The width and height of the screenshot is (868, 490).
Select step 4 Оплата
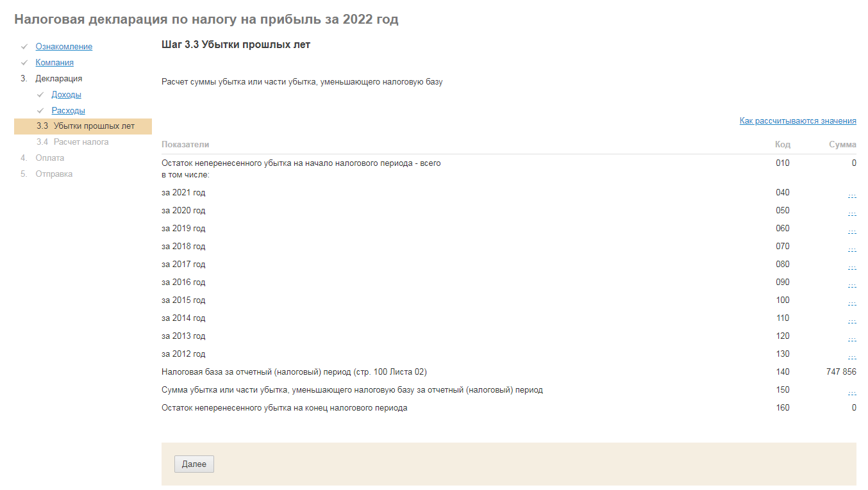click(50, 158)
